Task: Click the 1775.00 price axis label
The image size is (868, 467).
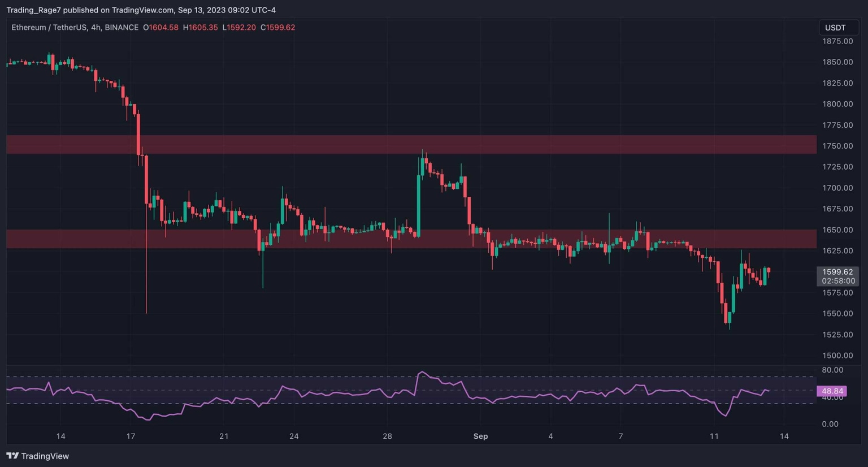Action: [x=837, y=125]
